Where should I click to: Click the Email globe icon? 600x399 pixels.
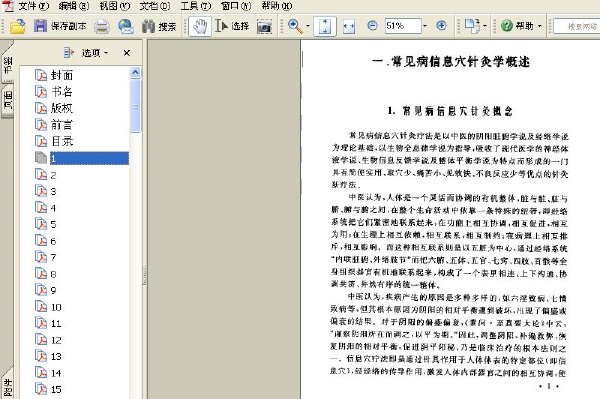coord(126,26)
